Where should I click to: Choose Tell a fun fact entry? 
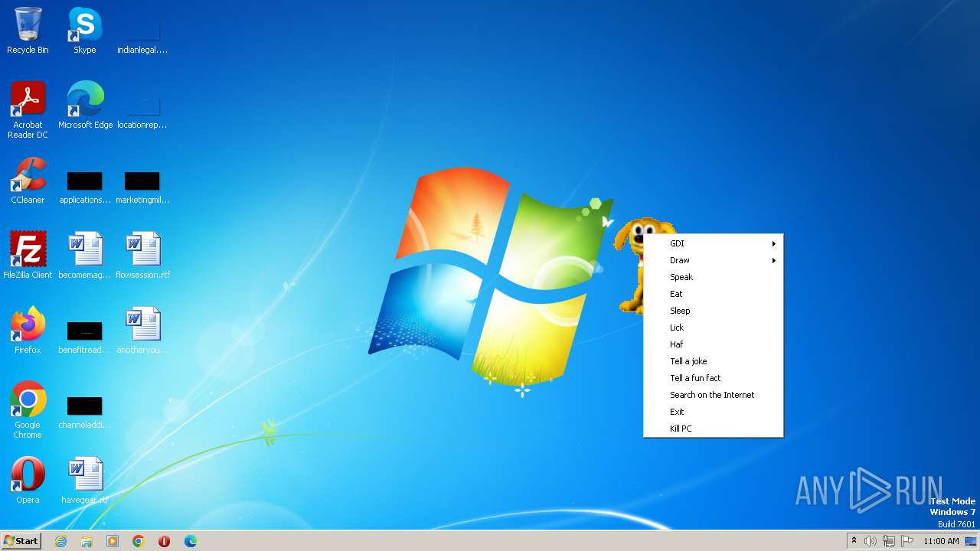714,378
